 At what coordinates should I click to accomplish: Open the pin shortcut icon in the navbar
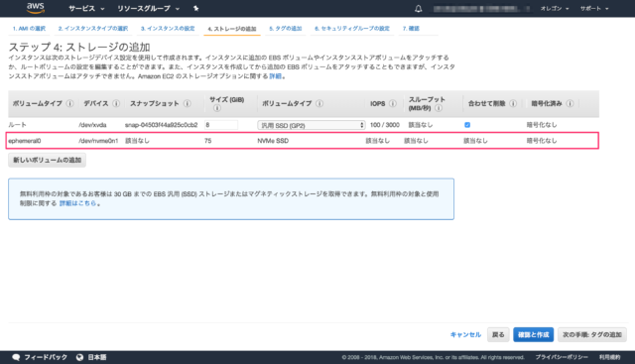[x=195, y=8]
